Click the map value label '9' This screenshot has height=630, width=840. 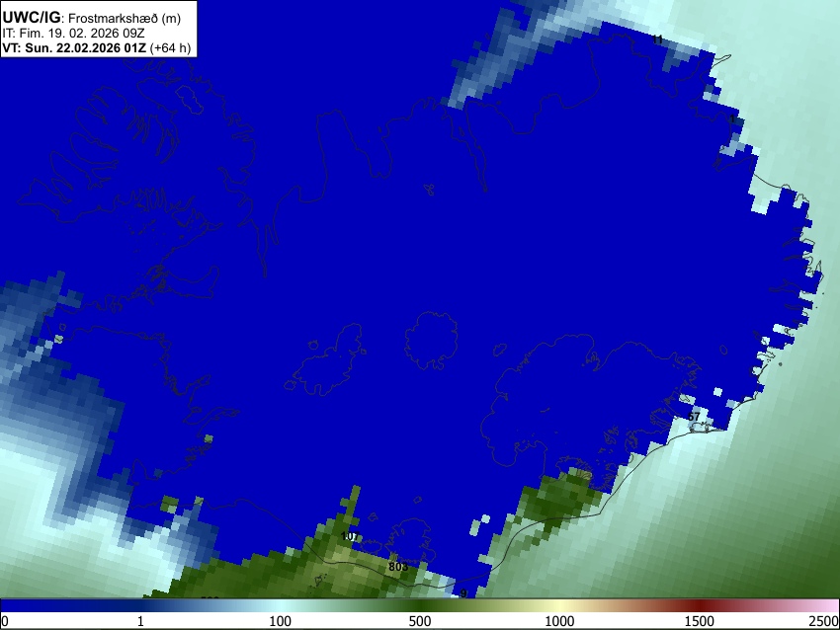click(463, 593)
